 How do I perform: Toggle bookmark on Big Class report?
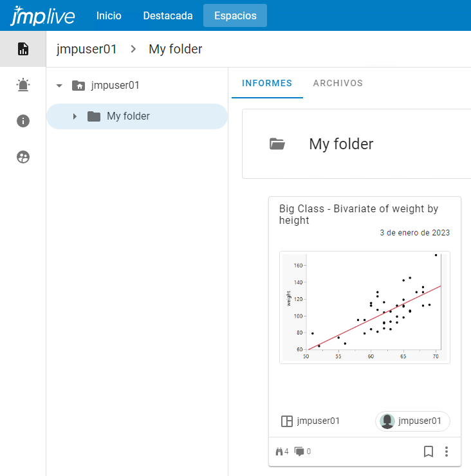coord(429,452)
